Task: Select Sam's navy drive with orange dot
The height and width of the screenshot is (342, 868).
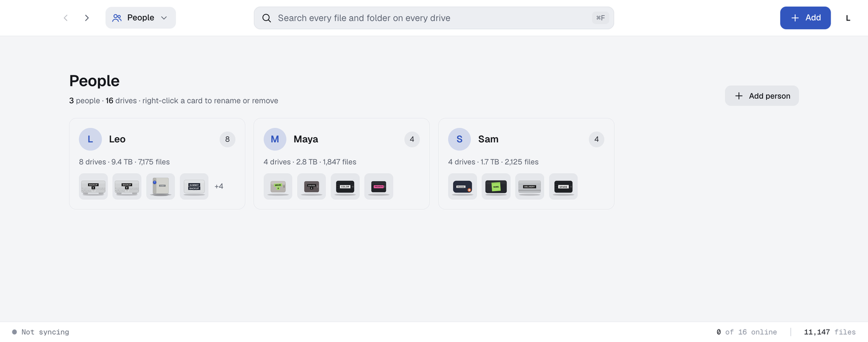Action: pyautogui.click(x=462, y=186)
